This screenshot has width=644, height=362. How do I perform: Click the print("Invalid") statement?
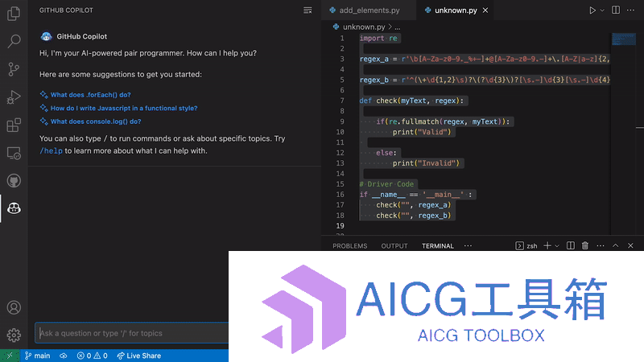(426, 163)
